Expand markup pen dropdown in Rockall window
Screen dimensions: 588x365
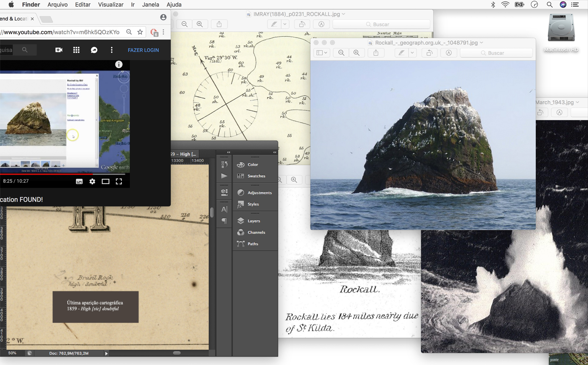click(x=413, y=53)
